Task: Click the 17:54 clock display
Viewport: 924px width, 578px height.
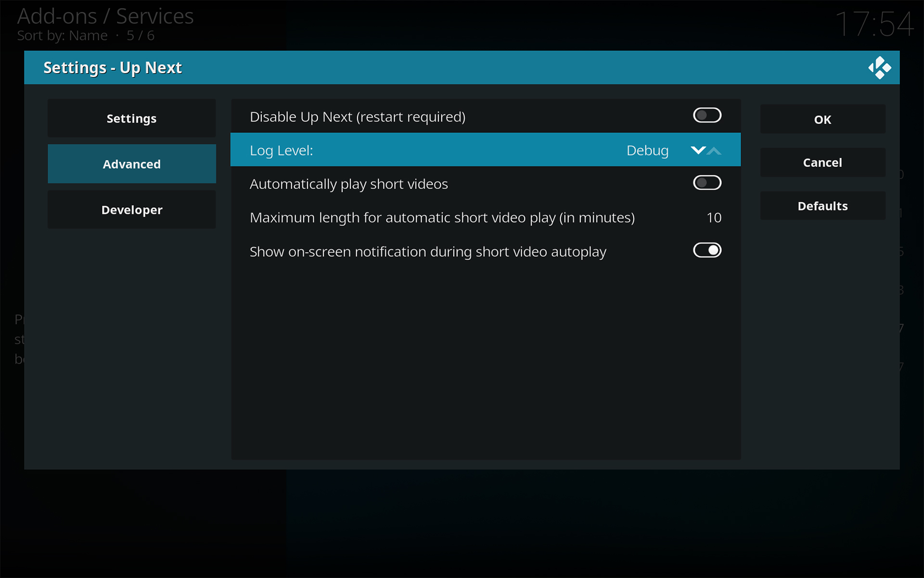Action: click(x=874, y=24)
